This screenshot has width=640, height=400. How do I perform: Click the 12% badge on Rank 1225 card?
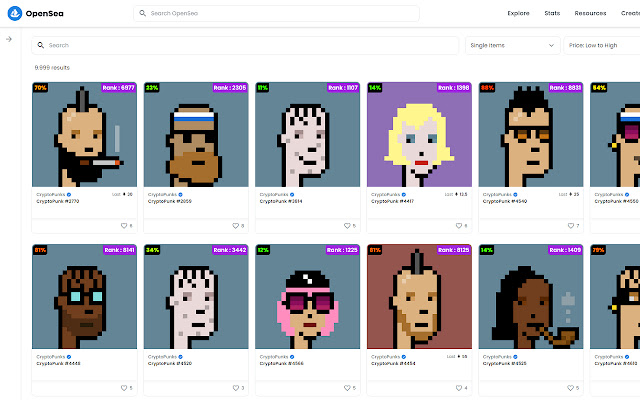click(x=263, y=250)
